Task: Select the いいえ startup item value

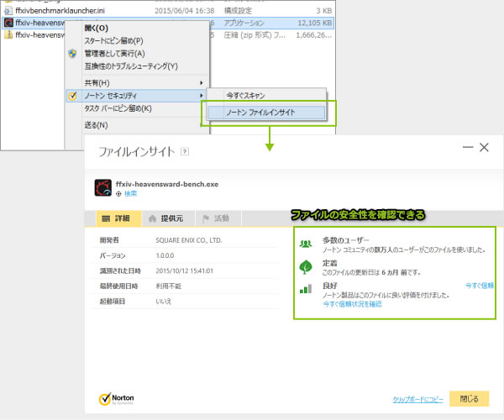Action: tap(164, 302)
